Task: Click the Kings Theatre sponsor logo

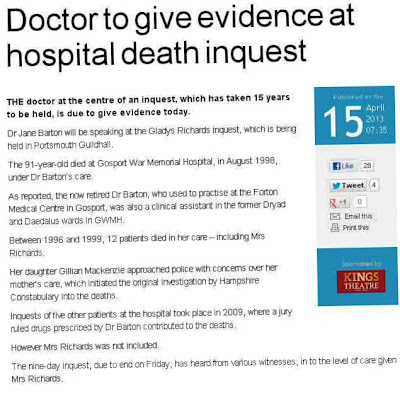Action: [361, 281]
